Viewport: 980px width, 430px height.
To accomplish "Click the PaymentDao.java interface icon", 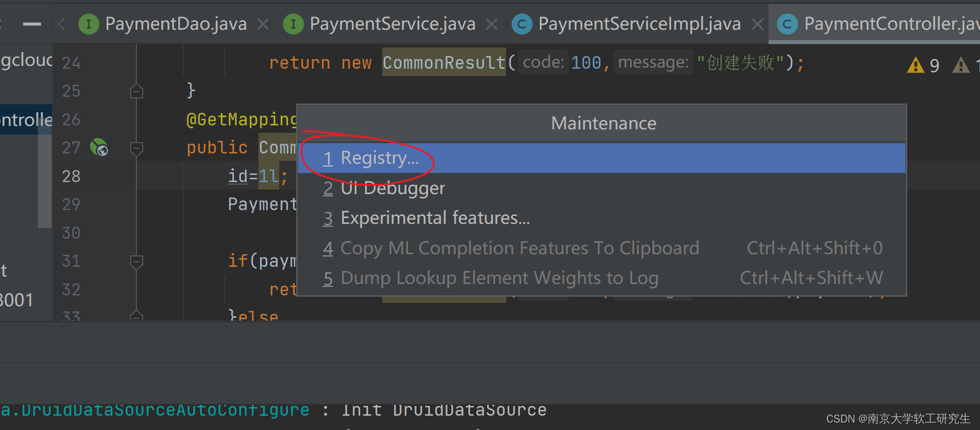I will pos(88,24).
